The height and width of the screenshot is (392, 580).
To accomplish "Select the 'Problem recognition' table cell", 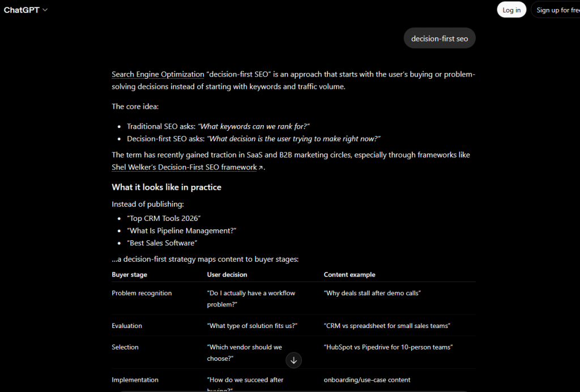I will pyautogui.click(x=142, y=293).
